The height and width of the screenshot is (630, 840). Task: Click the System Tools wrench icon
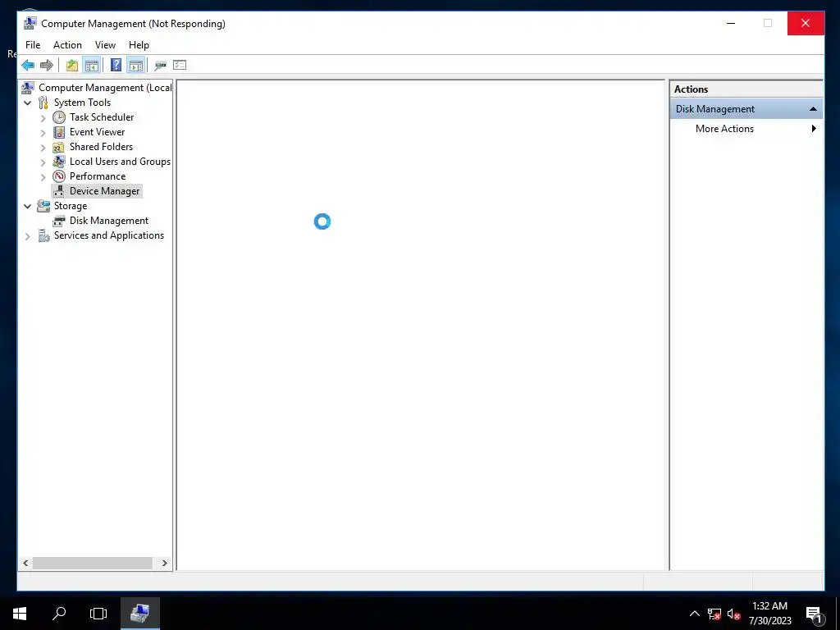[x=43, y=103]
